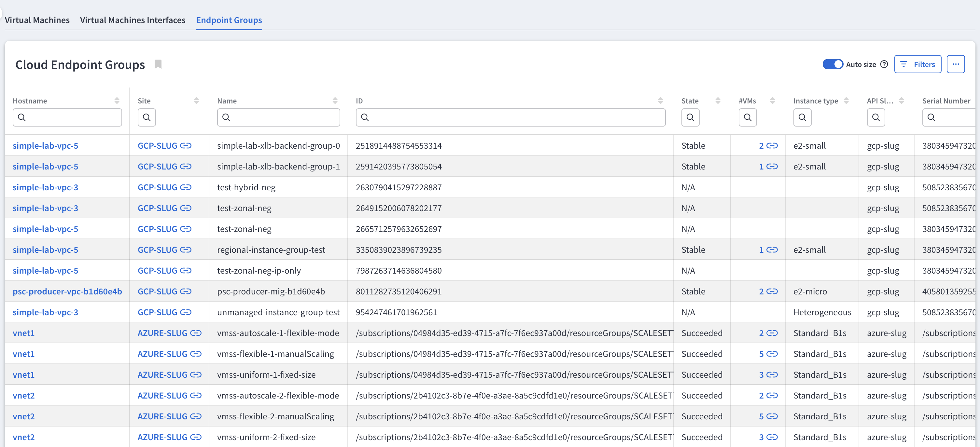Click search icon under #VMs column

pos(747,117)
